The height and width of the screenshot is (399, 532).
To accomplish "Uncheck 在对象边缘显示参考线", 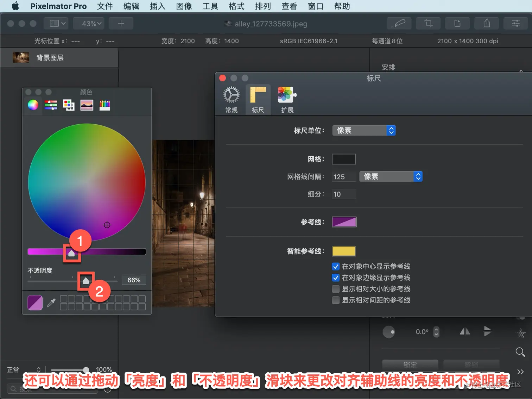I will click(x=336, y=278).
